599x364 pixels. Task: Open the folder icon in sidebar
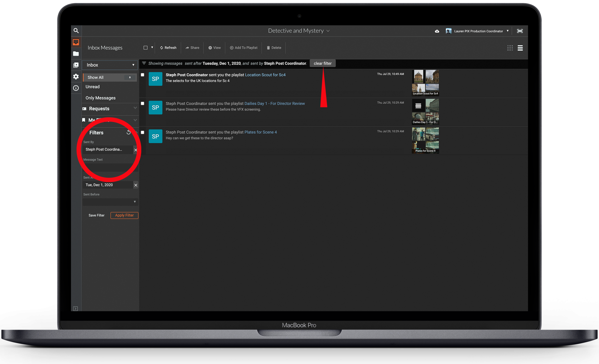coord(76,54)
